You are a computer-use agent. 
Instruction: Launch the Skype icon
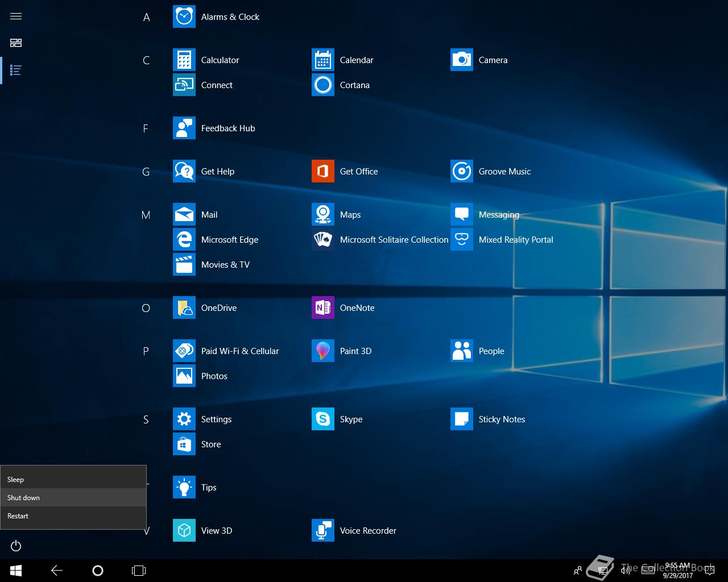[323, 419]
